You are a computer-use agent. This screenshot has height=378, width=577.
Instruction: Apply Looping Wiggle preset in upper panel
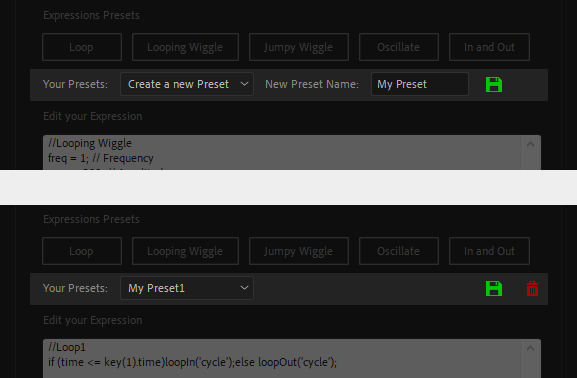[185, 47]
